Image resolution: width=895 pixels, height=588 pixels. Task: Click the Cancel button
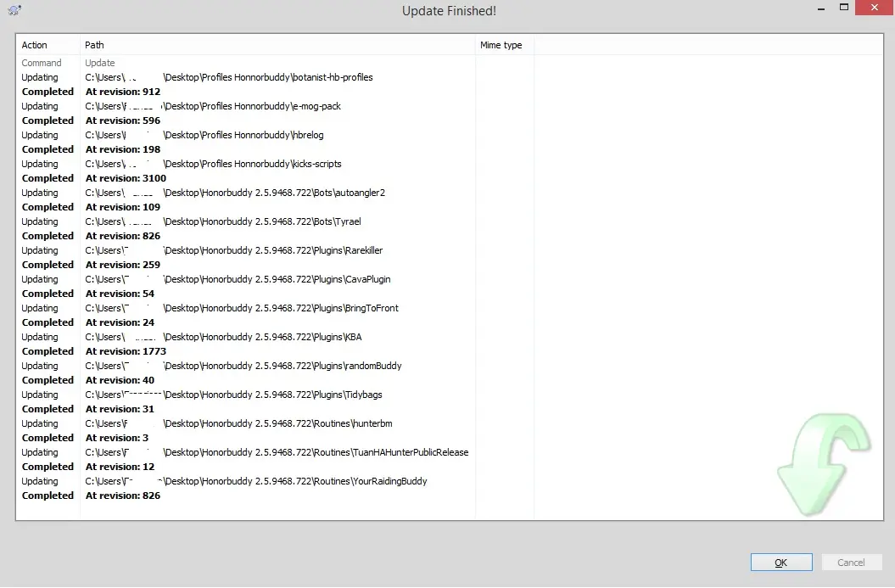851,563
